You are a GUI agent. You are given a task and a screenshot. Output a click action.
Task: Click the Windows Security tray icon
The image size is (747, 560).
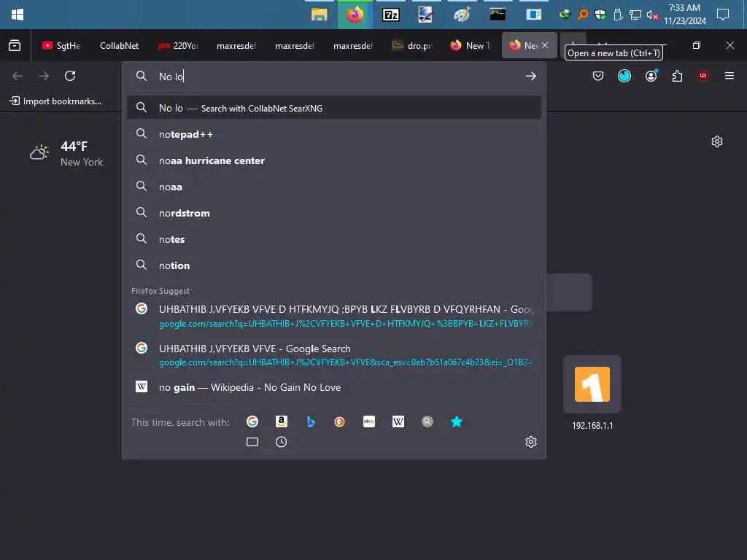[600, 15]
